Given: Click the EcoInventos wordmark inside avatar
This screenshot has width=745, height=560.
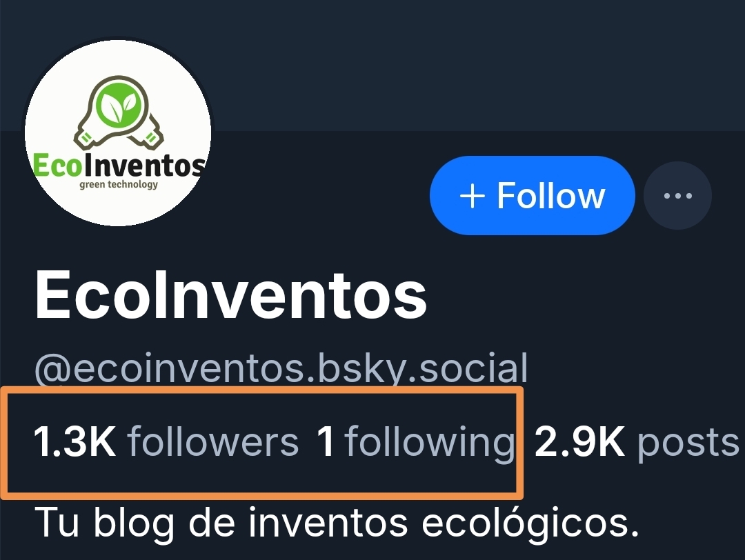Looking at the screenshot, I should click(119, 166).
